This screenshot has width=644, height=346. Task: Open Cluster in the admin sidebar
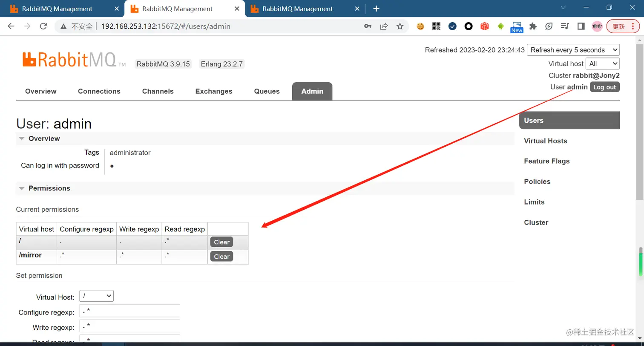pos(536,222)
